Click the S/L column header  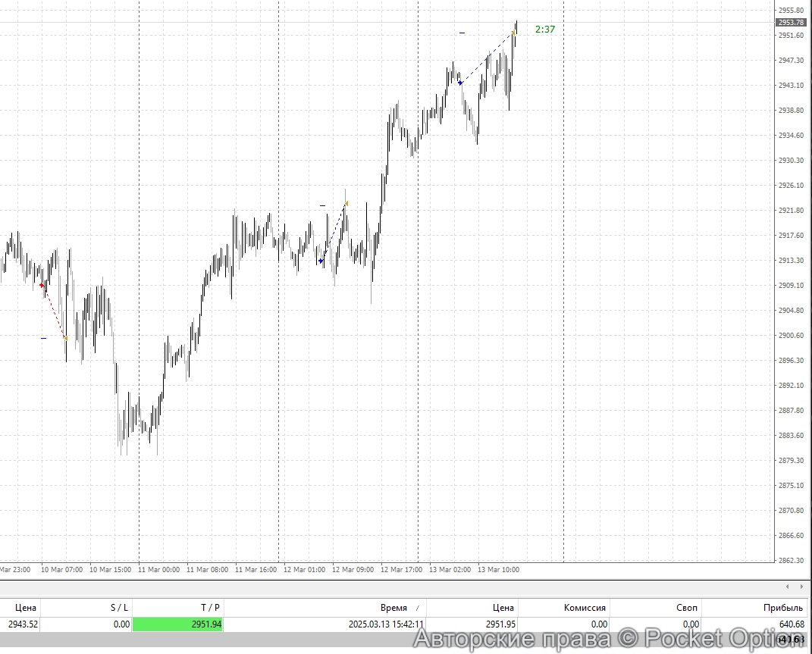[119, 607]
